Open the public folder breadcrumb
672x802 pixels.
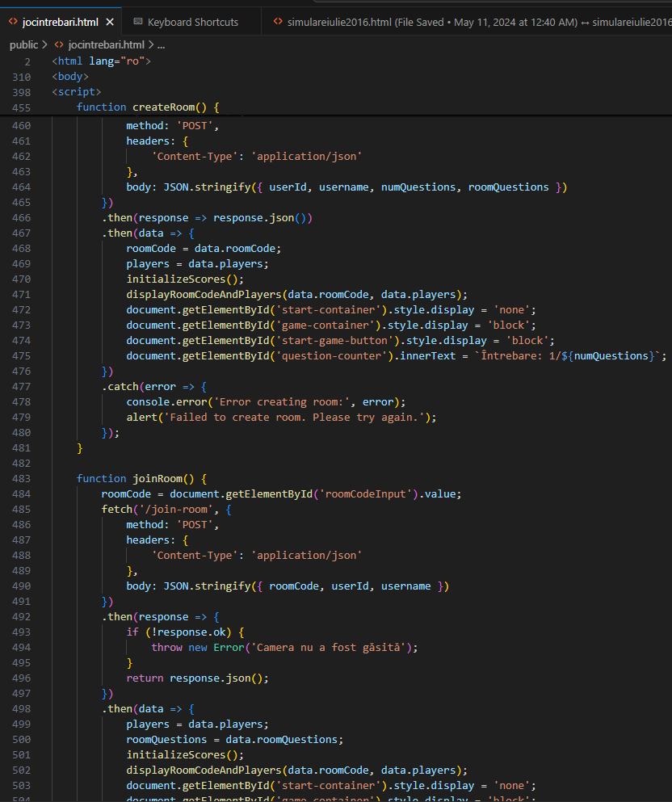(23, 45)
